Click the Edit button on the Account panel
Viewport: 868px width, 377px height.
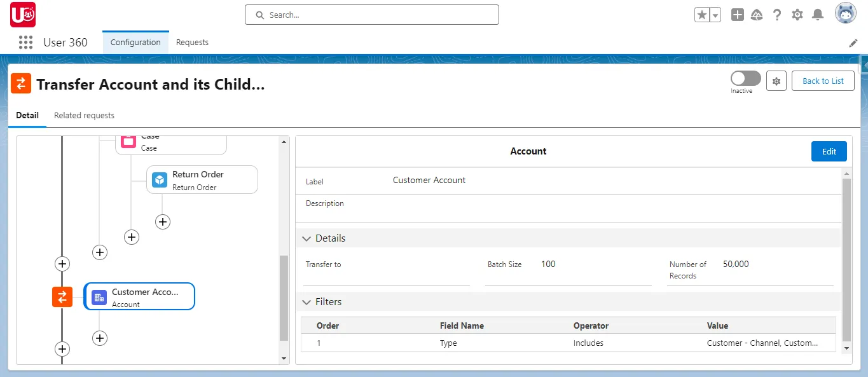829,151
